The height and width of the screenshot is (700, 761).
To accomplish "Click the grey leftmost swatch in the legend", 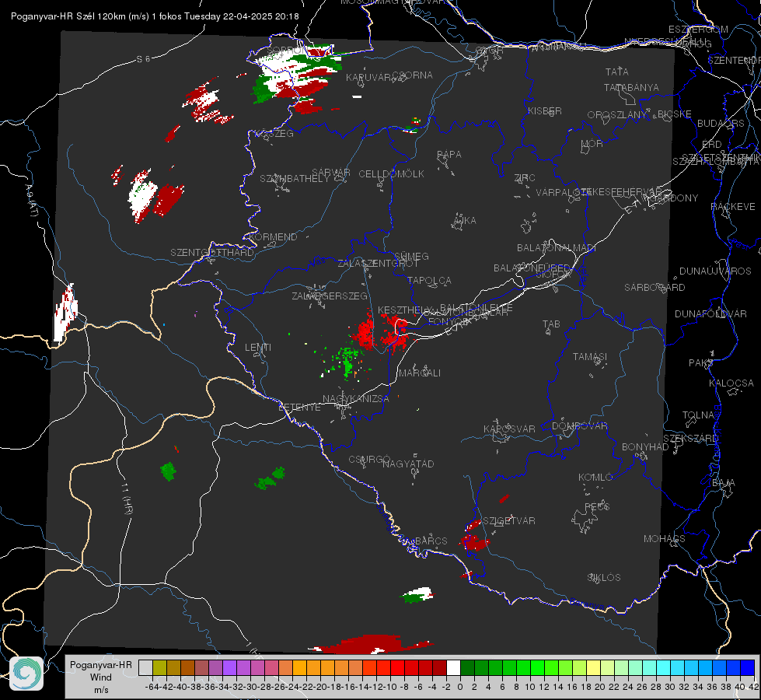I will coord(145,667).
